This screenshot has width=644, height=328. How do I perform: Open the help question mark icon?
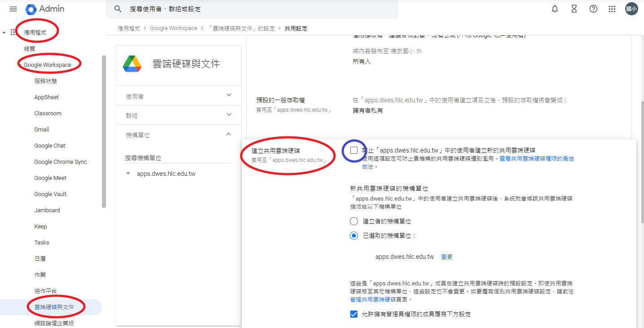(x=593, y=9)
